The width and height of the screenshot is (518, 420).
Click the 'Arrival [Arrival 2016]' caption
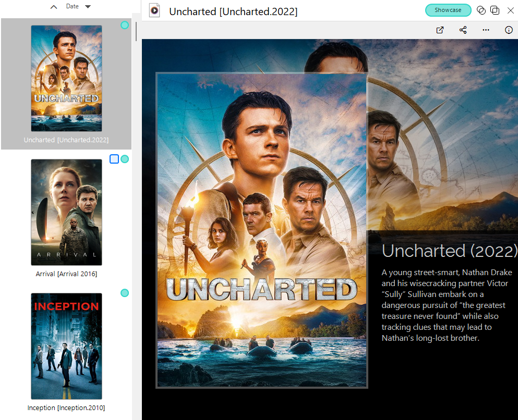66,274
